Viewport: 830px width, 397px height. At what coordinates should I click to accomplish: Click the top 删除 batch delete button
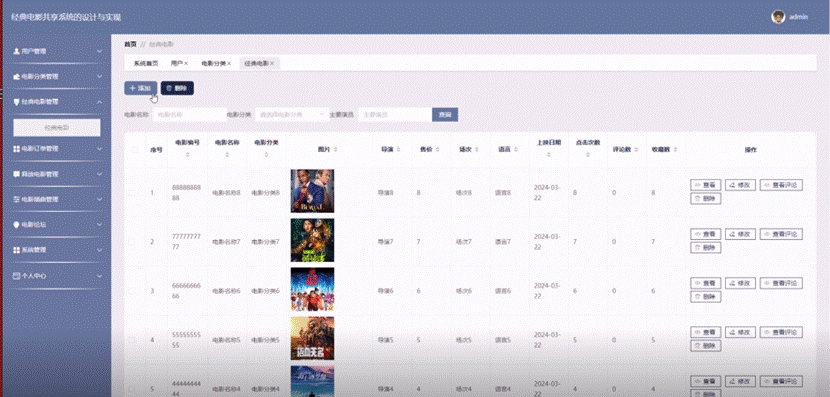click(x=177, y=88)
